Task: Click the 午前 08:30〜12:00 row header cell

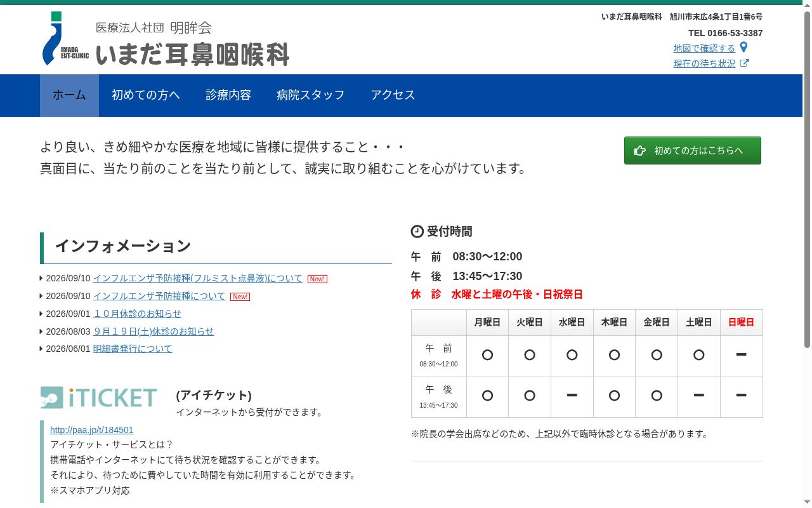Action: [x=439, y=356]
